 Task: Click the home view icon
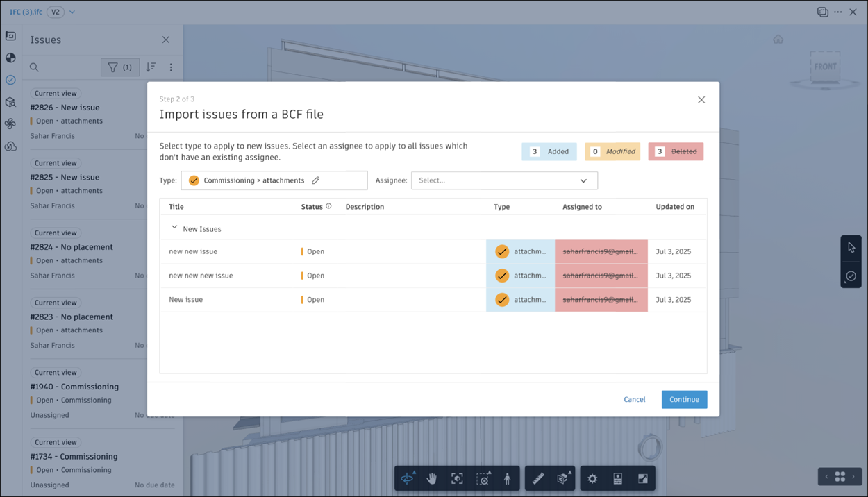pos(778,40)
